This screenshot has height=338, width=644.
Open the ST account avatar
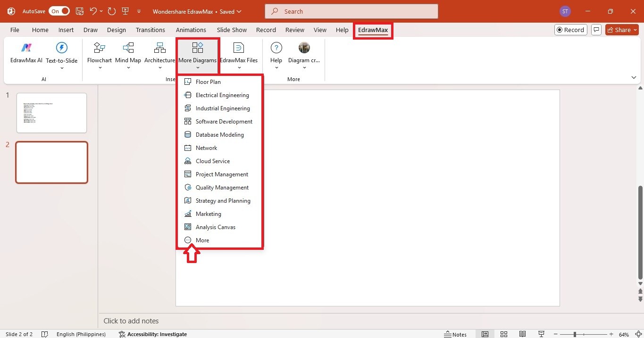tap(565, 11)
